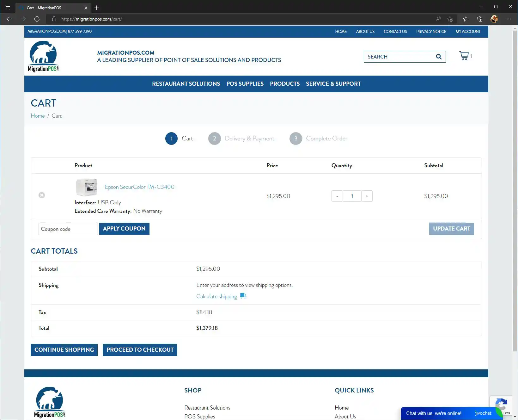518x420 pixels.
Task: Open footer About Us link
Action: (345, 417)
